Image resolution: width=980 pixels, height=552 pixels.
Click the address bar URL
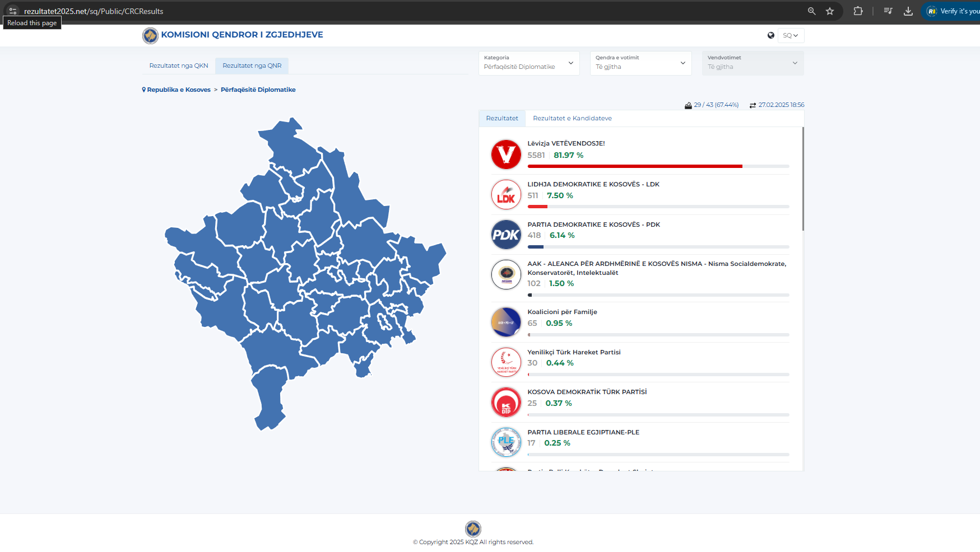tap(94, 11)
